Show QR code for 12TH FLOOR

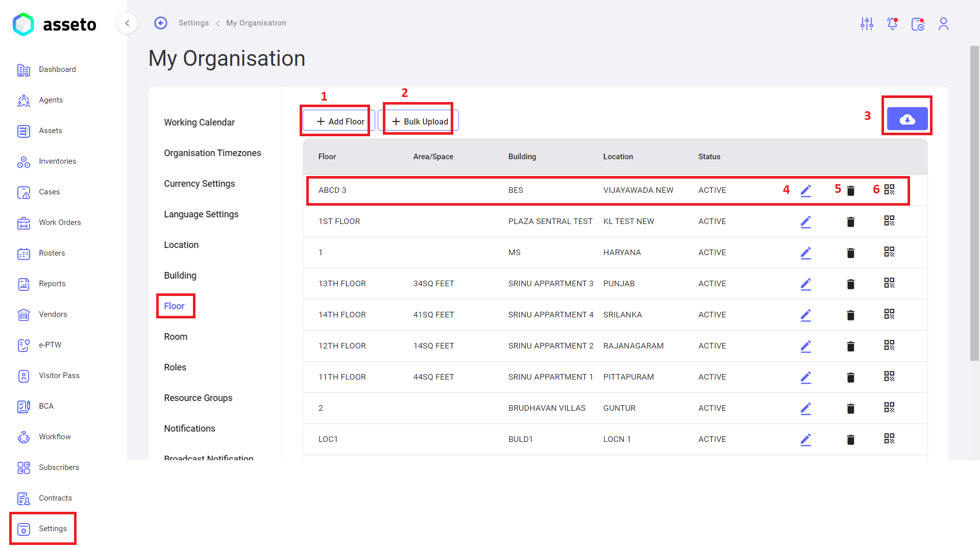[889, 345]
